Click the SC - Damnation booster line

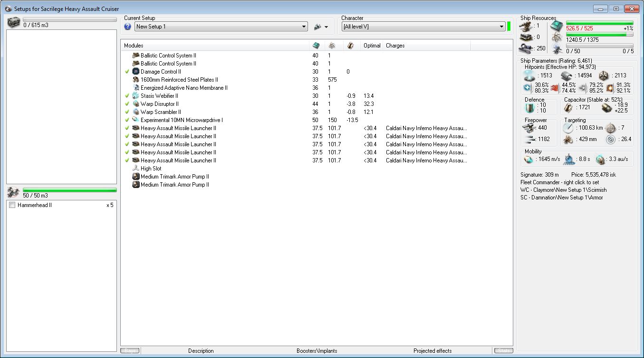(562, 198)
